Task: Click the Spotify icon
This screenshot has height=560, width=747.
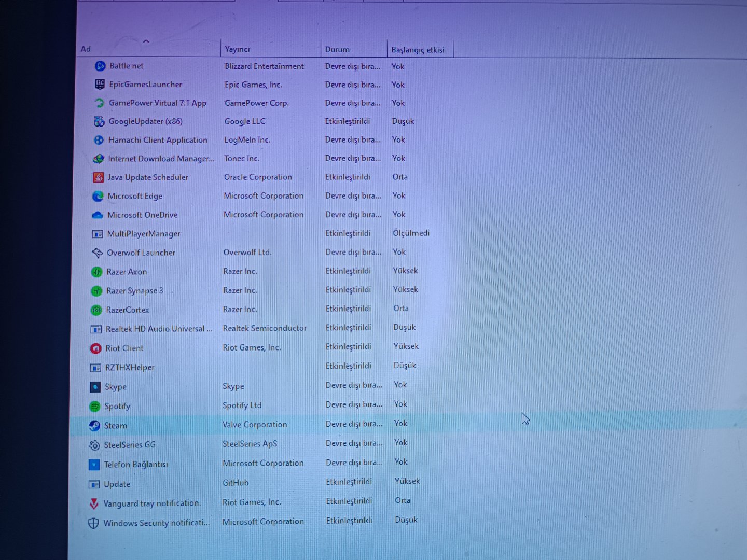Action: (94, 406)
